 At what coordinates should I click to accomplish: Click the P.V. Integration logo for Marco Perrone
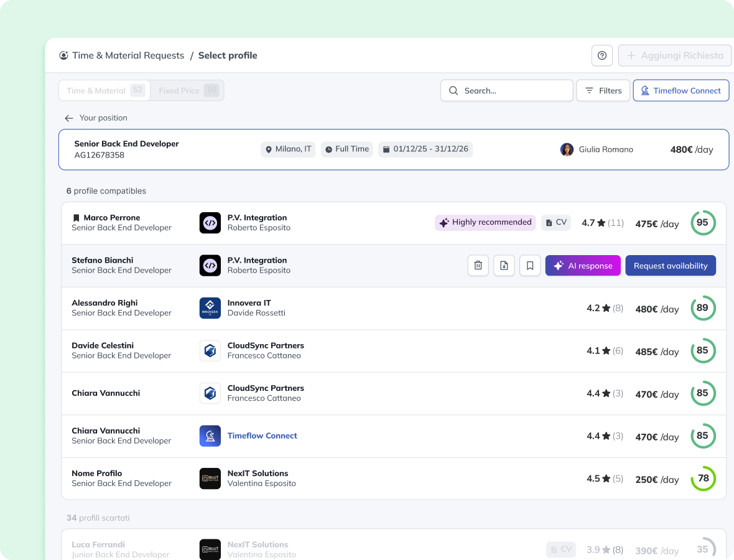(x=210, y=223)
